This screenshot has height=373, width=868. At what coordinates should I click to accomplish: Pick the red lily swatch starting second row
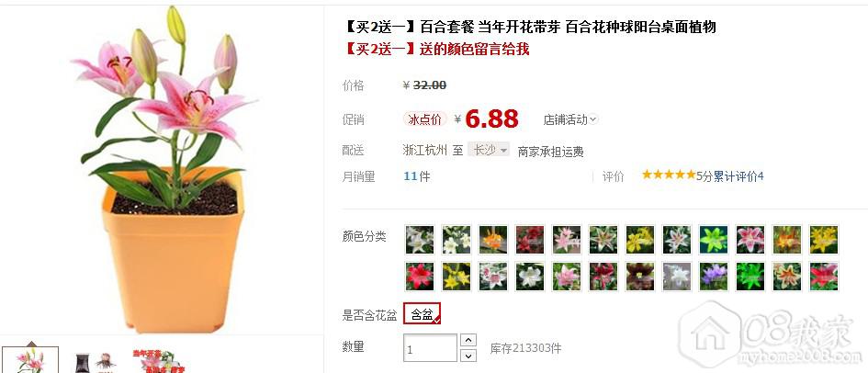419,277
